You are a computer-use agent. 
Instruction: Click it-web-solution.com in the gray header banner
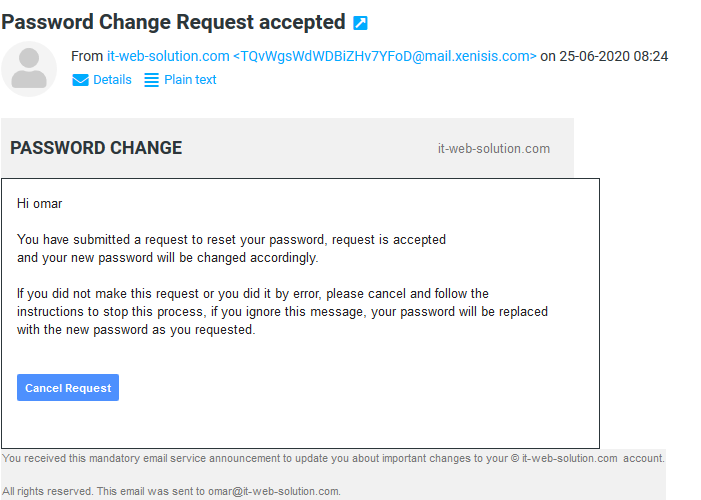coord(494,148)
